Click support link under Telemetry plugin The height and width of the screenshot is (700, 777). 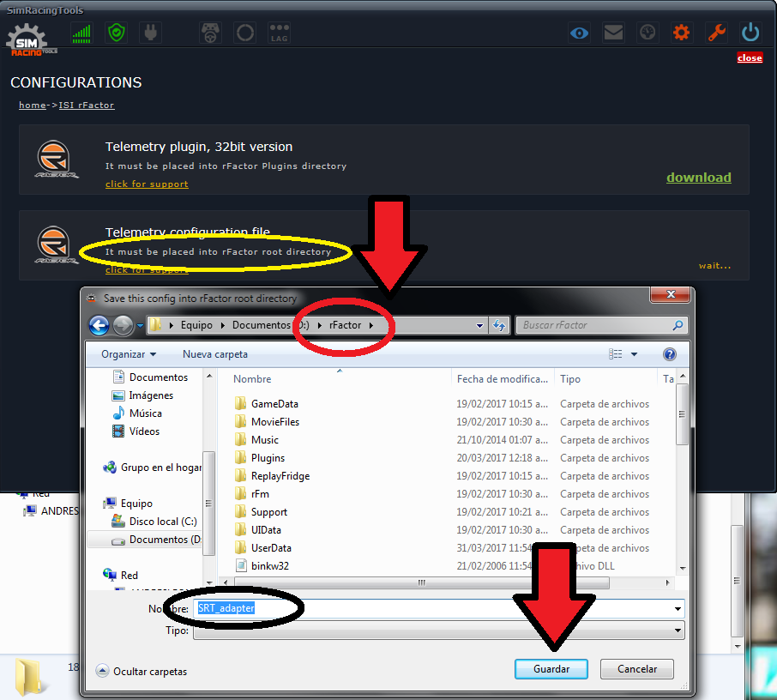(x=147, y=184)
